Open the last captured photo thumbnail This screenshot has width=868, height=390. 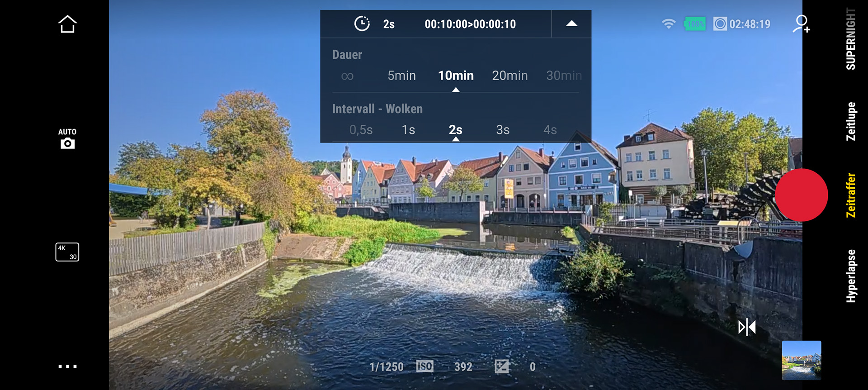[801, 360]
